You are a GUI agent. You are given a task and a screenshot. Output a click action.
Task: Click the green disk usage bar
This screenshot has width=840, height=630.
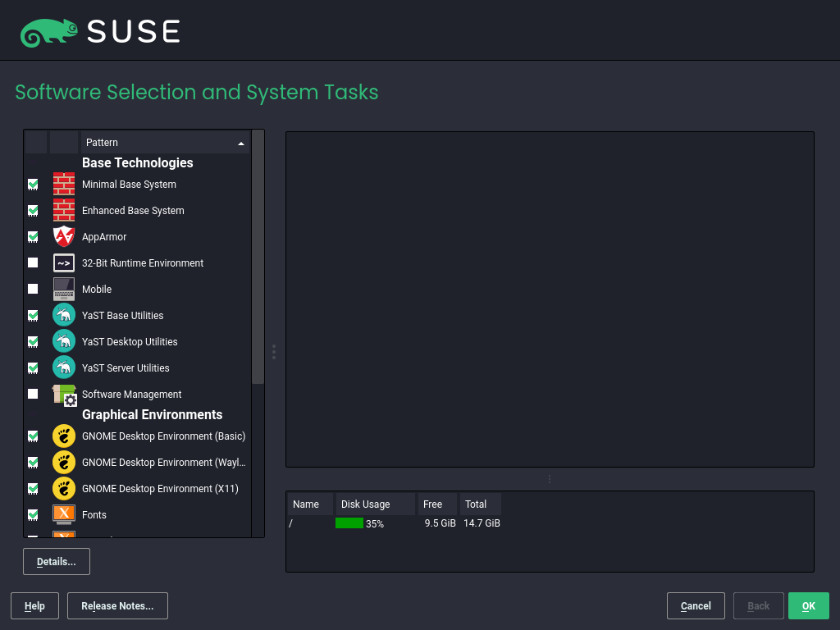point(349,523)
